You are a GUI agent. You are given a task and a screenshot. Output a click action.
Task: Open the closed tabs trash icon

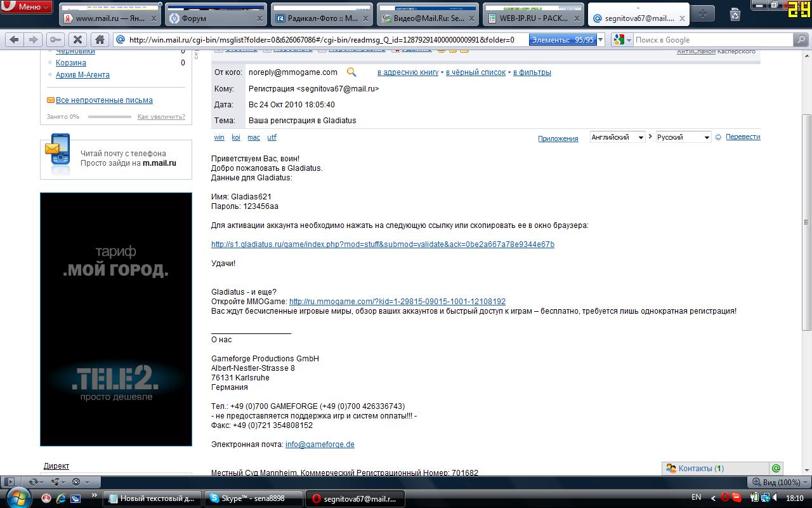[x=735, y=14]
